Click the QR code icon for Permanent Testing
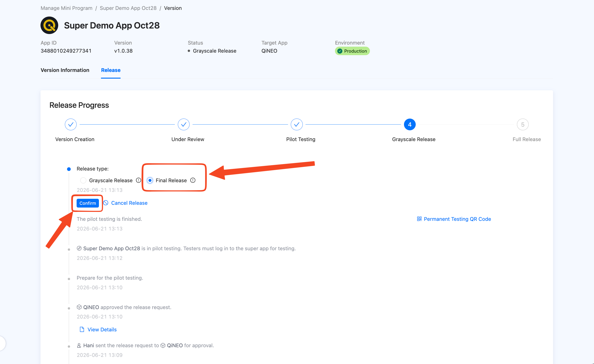Screen dimensions: 594x364 click(x=419, y=219)
